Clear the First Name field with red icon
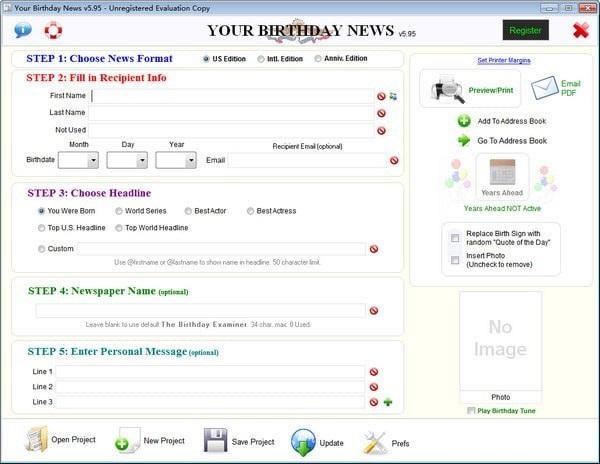This screenshot has width=600, height=464. click(381, 96)
